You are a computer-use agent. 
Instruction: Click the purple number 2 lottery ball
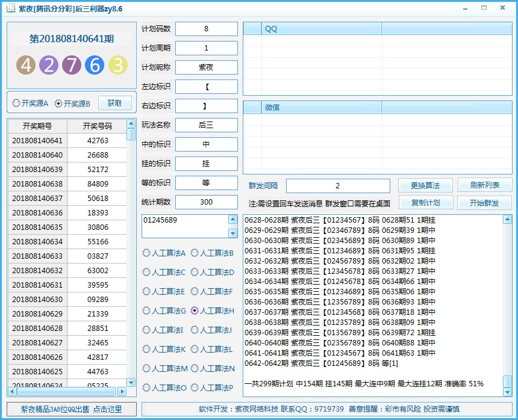click(49, 65)
